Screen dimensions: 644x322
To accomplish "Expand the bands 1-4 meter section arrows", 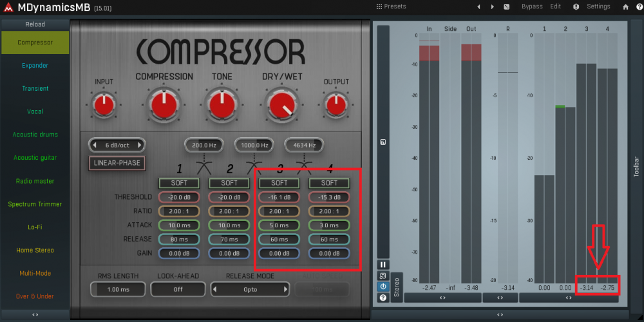I will (x=569, y=298).
